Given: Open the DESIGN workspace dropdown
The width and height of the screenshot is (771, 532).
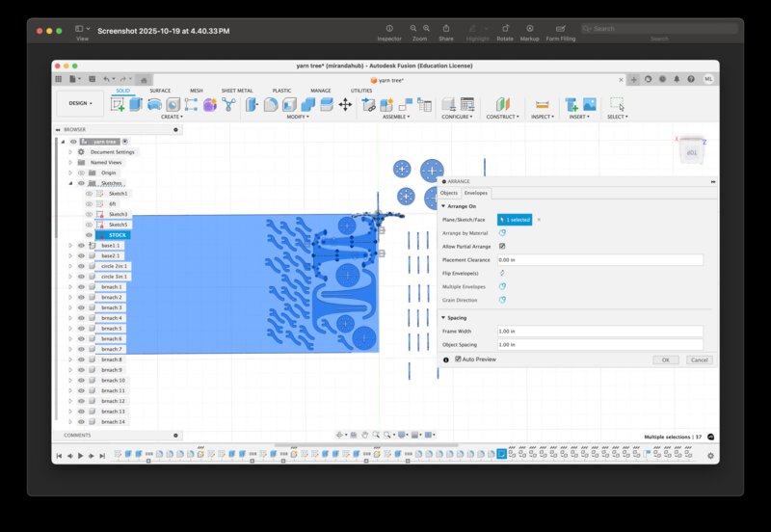Looking at the screenshot, I should coord(80,103).
